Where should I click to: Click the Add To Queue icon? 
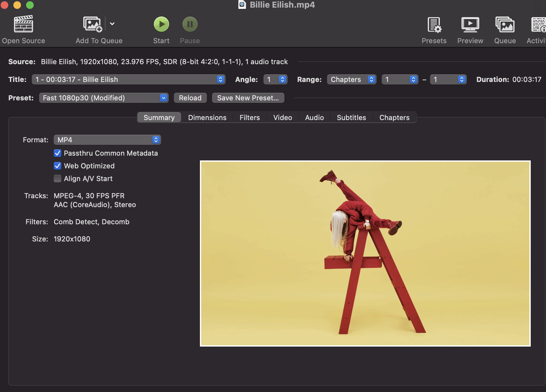(x=92, y=24)
